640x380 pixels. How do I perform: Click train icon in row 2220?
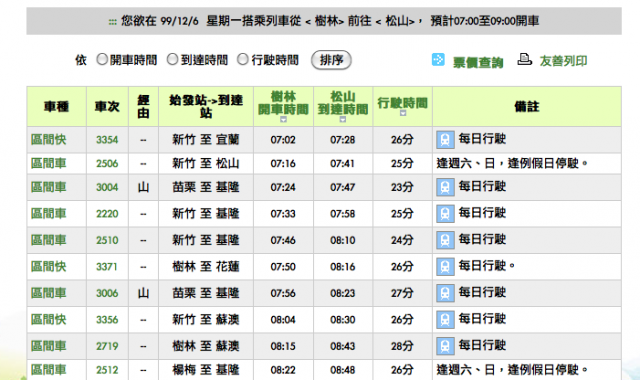coord(445,213)
